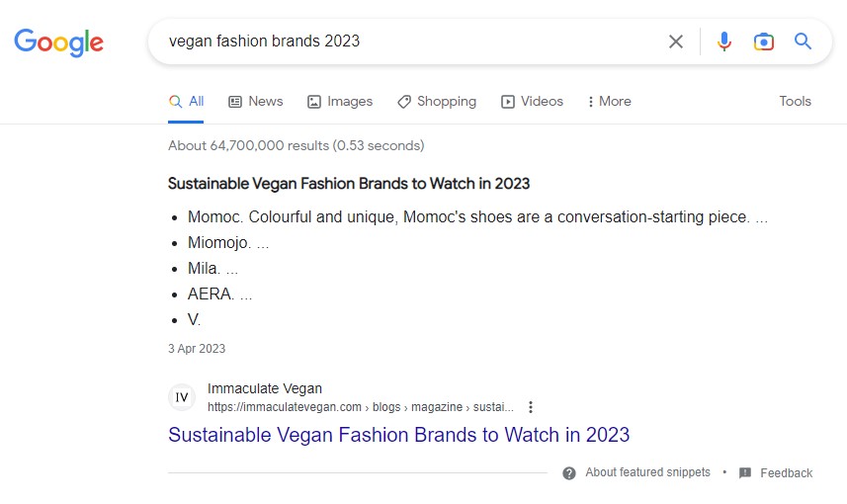Click the Immaculate Vegan IV favicon
This screenshot has width=847, height=504.
coord(182,397)
